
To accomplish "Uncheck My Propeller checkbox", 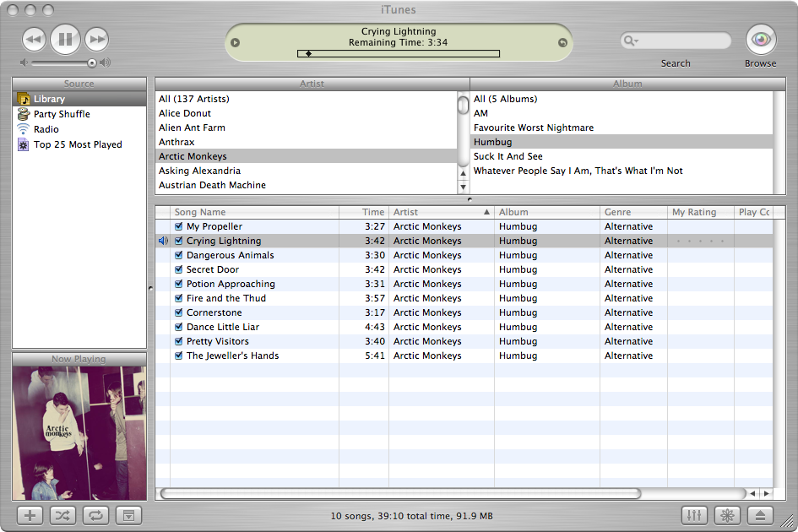I will point(179,226).
